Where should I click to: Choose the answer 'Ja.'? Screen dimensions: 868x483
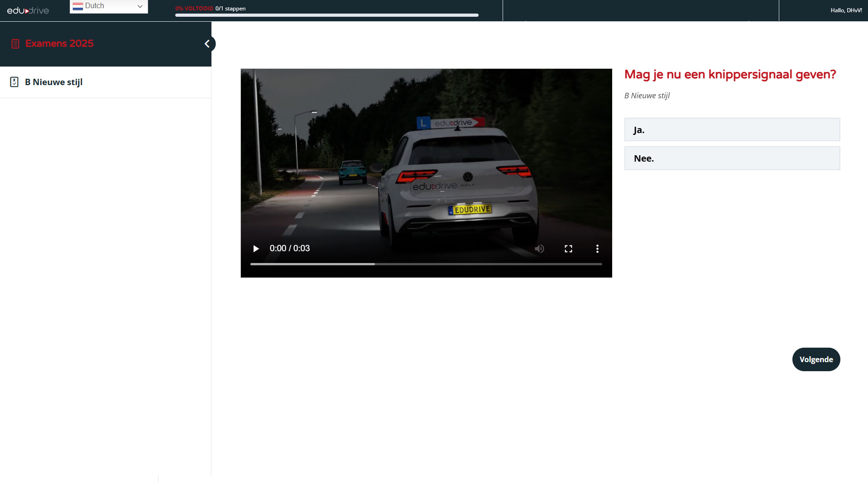pyautogui.click(x=732, y=129)
